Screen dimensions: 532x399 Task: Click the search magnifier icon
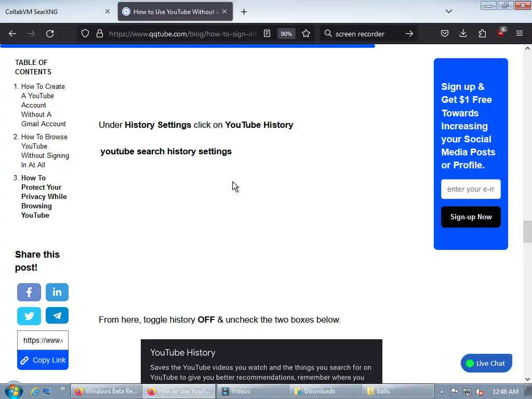328,34
